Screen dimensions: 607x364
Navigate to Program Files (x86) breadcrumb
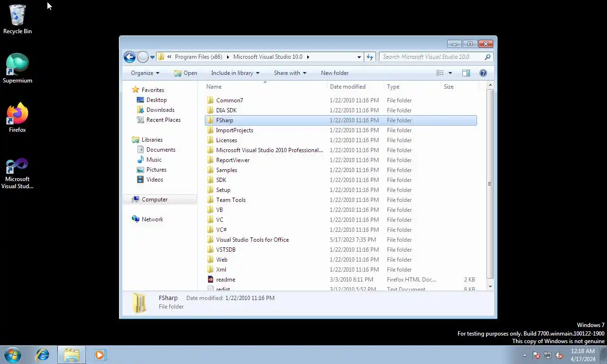[x=199, y=57]
